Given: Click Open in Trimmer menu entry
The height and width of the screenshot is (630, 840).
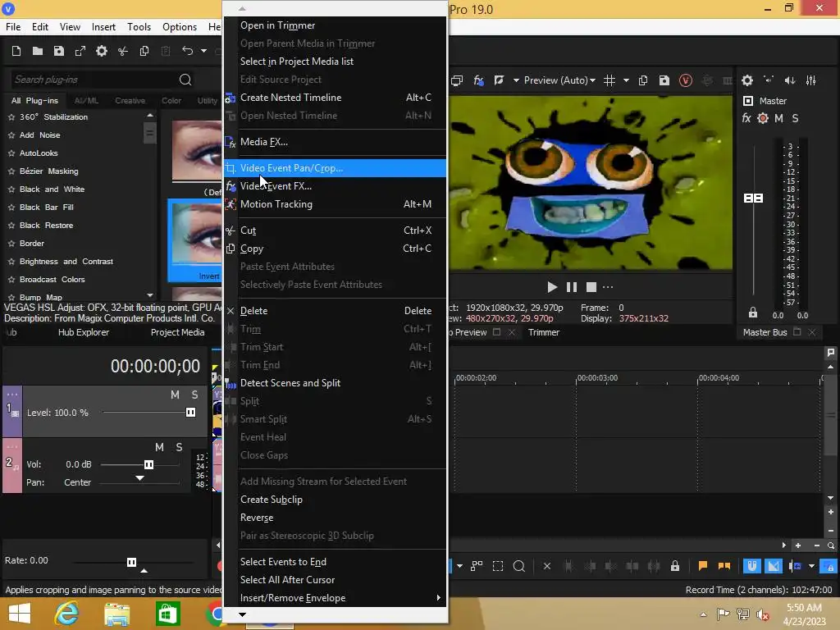Looking at the screenshot, I should point(335,25).
